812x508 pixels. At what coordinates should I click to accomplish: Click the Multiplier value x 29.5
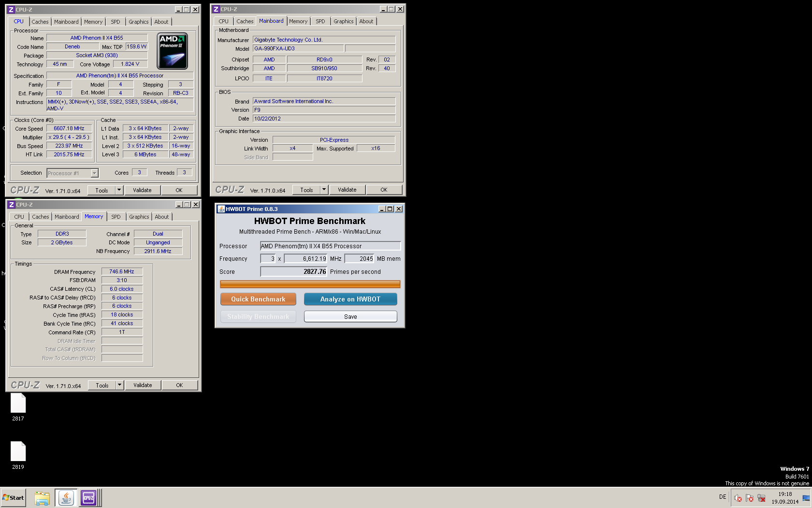69,137
